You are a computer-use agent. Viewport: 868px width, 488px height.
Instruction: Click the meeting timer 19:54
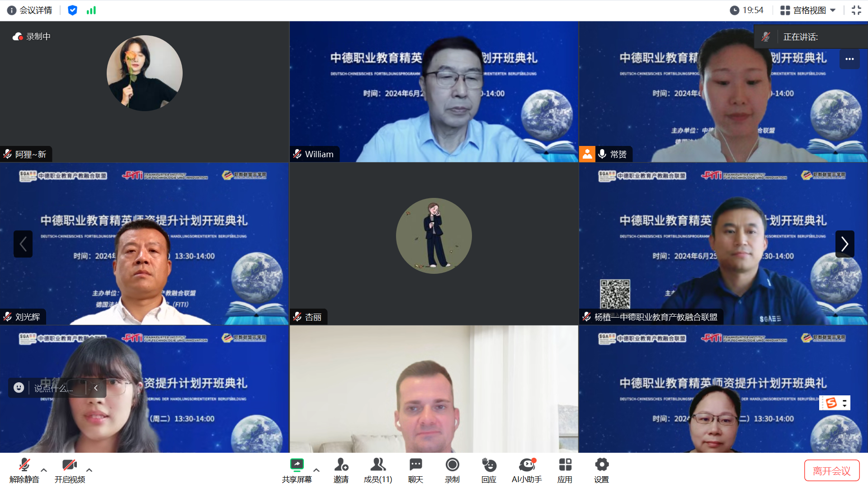(x=747, y=10)
